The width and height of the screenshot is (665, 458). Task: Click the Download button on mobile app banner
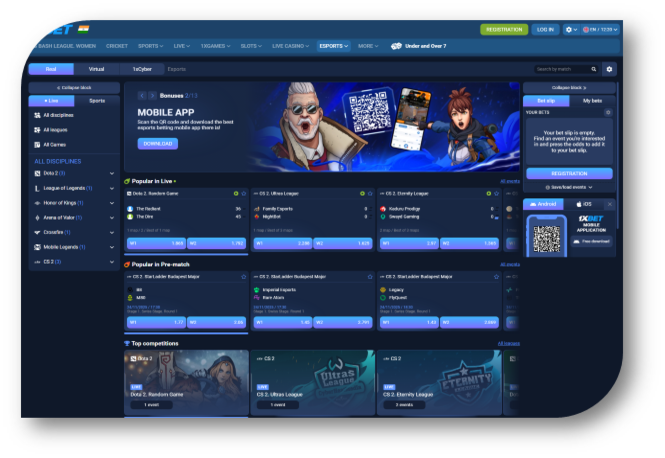point(157,143)
